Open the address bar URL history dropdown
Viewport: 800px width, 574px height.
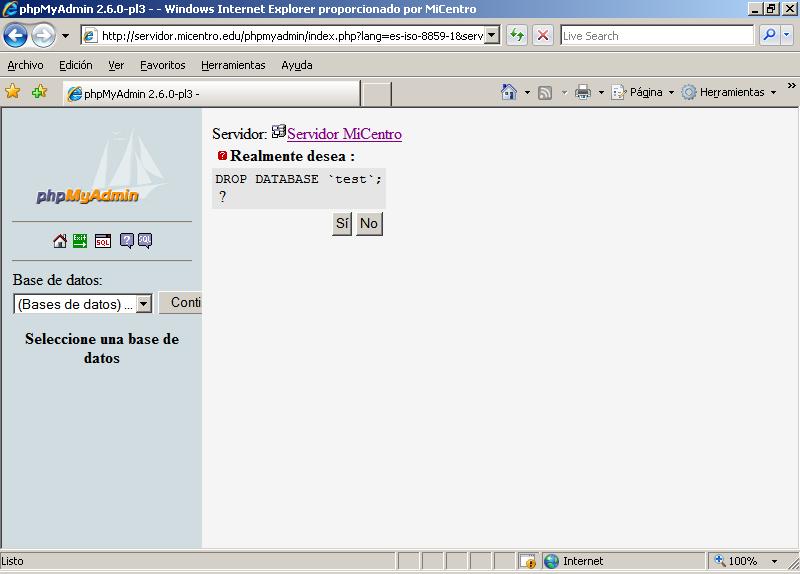(x=491, y=35)
